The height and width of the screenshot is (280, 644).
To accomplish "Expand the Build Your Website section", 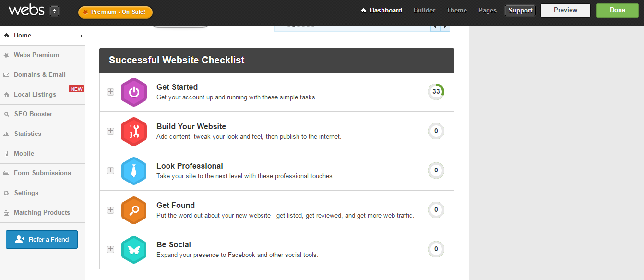I will (x=110, y=131).
